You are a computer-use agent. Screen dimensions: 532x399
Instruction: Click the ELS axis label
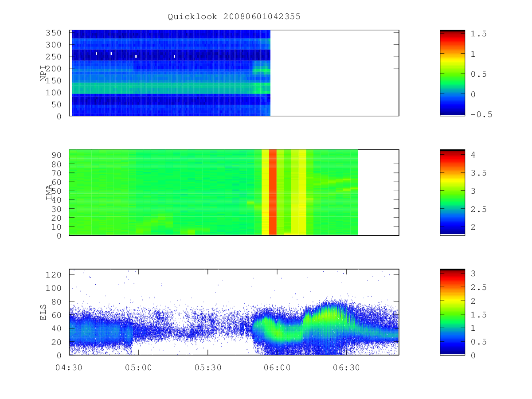pos(43,312)
